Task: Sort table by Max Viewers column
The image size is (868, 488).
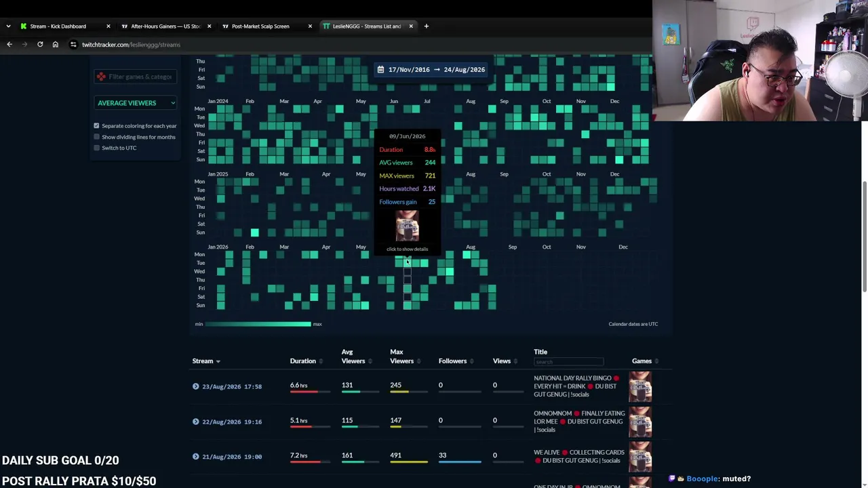Action: (404, 357)
